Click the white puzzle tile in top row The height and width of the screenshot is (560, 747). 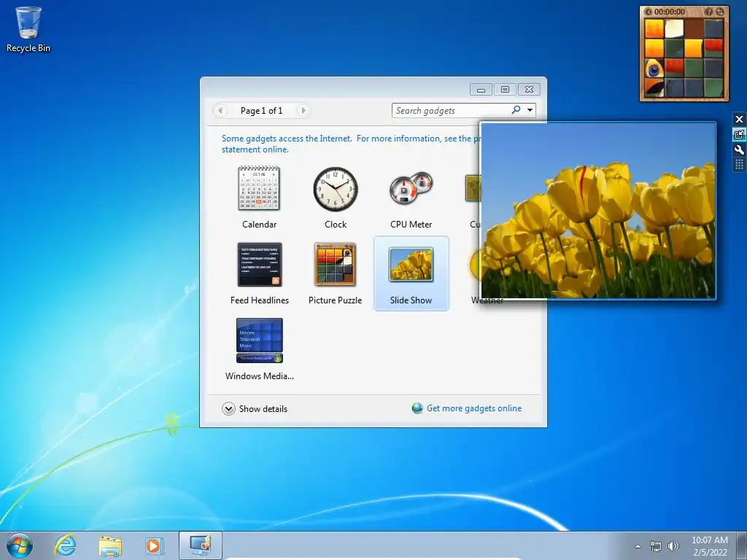coord(674,28)
